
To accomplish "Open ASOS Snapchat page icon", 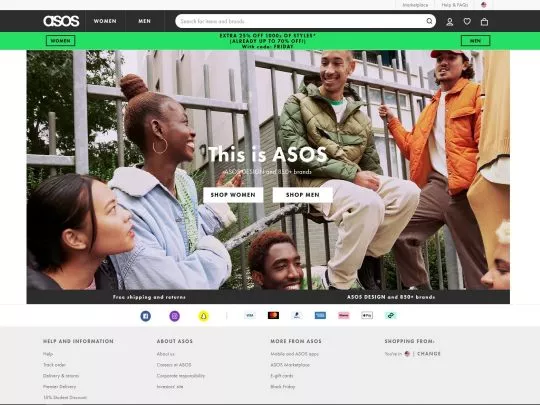I will pos(204,316).
